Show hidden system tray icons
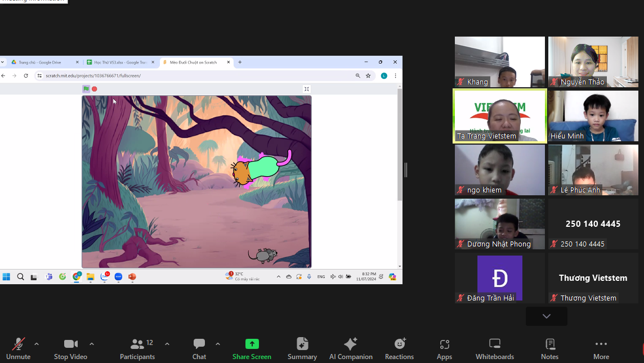644x363 pixels. click(279, 277)
